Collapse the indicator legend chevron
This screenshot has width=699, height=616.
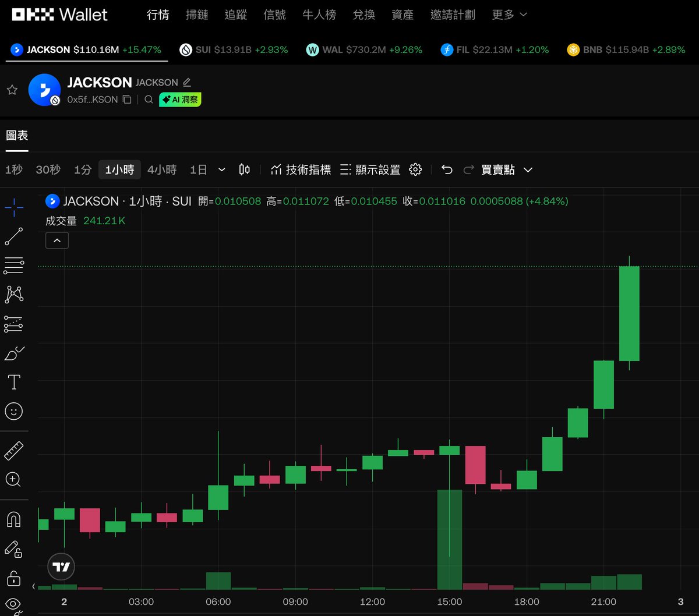[x=57, y=240]
